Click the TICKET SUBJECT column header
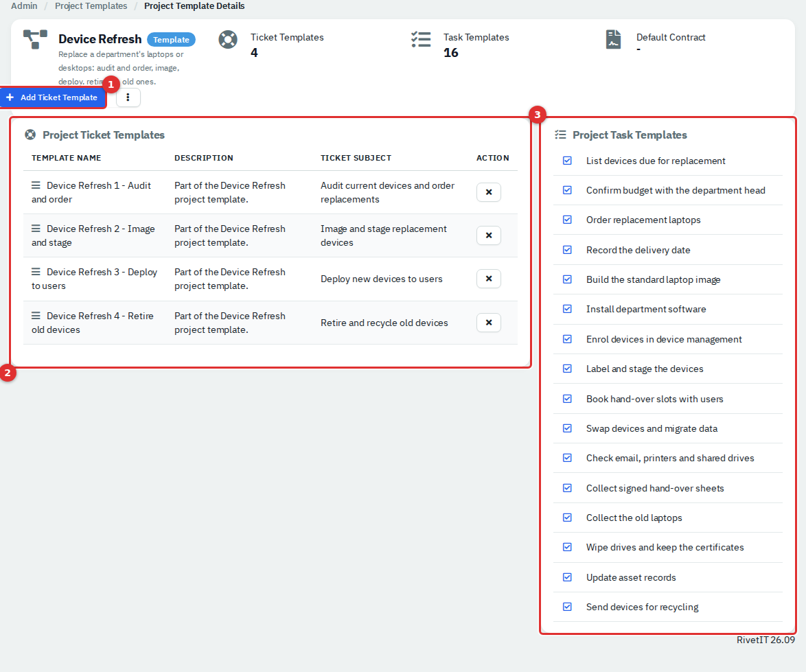The width and height of the screenshot is (806, 672). click(356, 158)
